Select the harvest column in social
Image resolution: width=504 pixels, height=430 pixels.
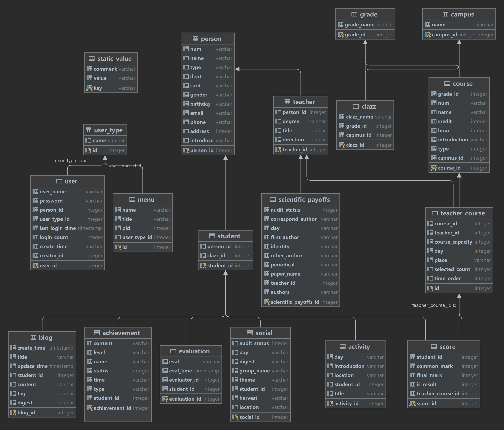click(260, 398)
